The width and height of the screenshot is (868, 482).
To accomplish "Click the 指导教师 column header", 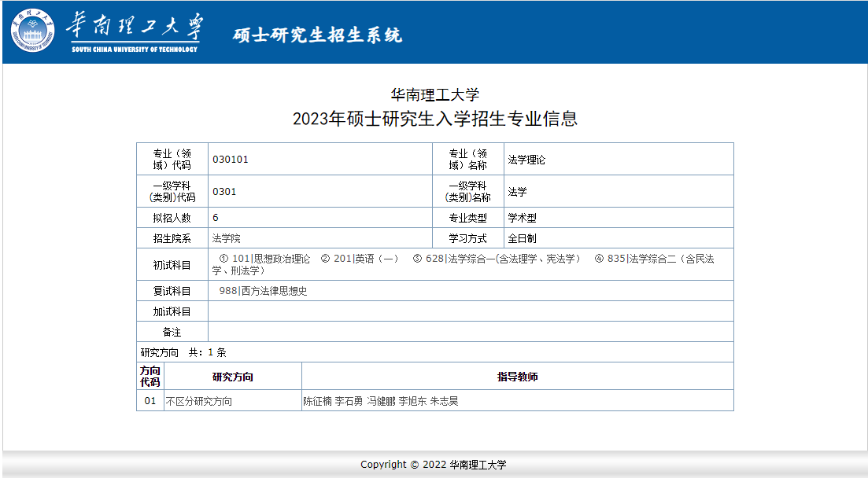I will tap(517, 377).
